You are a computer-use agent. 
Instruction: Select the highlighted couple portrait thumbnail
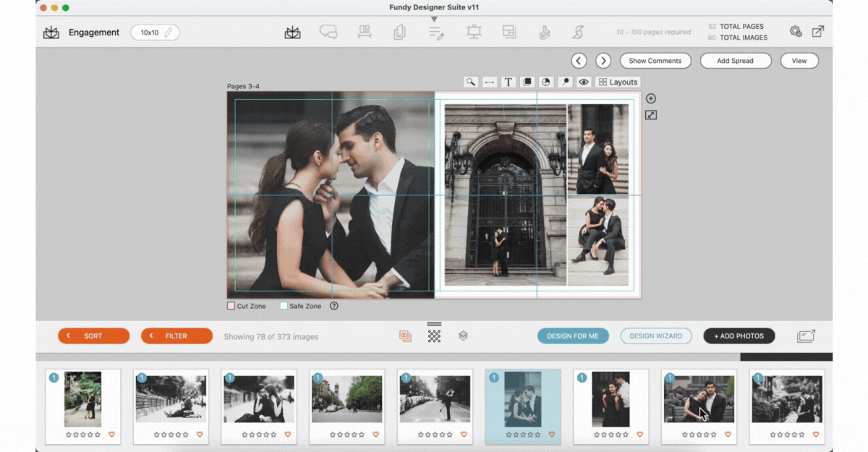tap(523, 406)
